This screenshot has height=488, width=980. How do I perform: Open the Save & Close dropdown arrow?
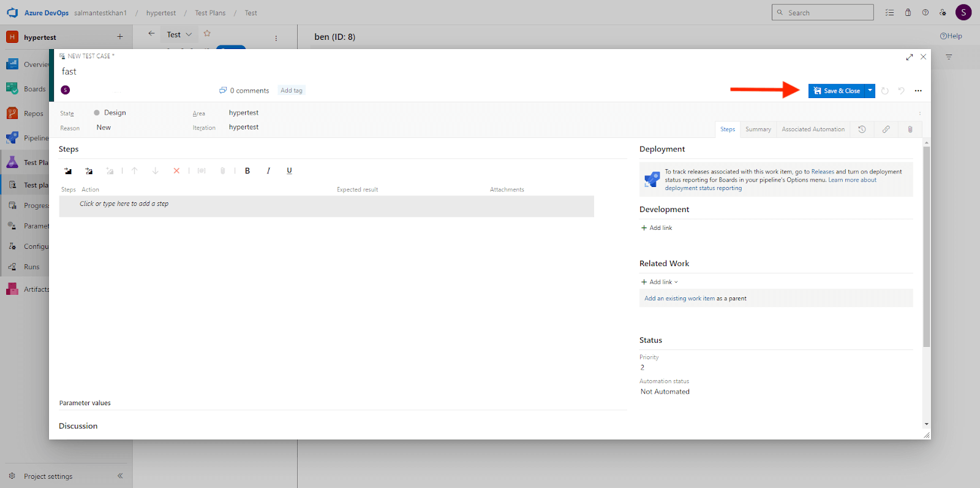(870, 91)
